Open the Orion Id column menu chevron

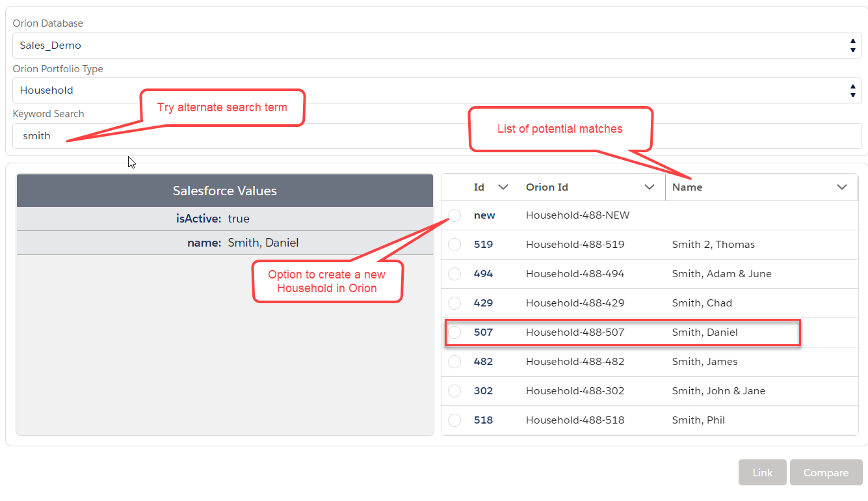coord(649,187)
